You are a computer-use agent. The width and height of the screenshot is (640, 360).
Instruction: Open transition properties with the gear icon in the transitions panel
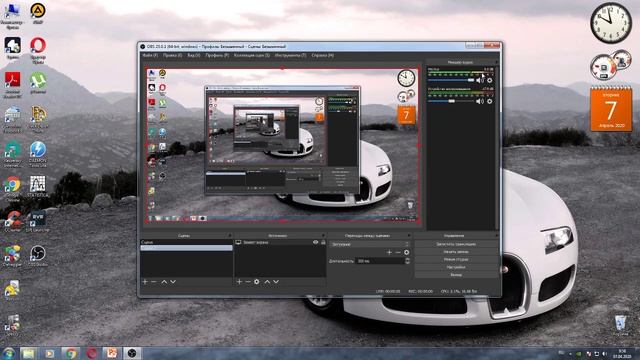click(x=407, y=252)
